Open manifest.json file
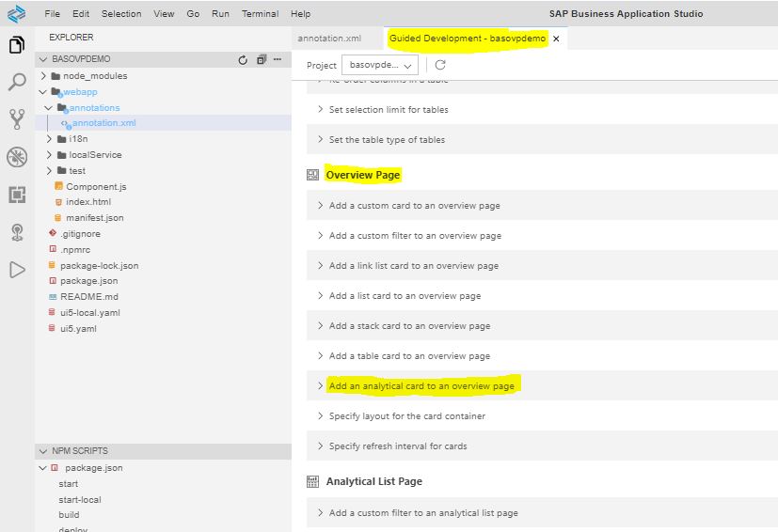 (95, 218)
